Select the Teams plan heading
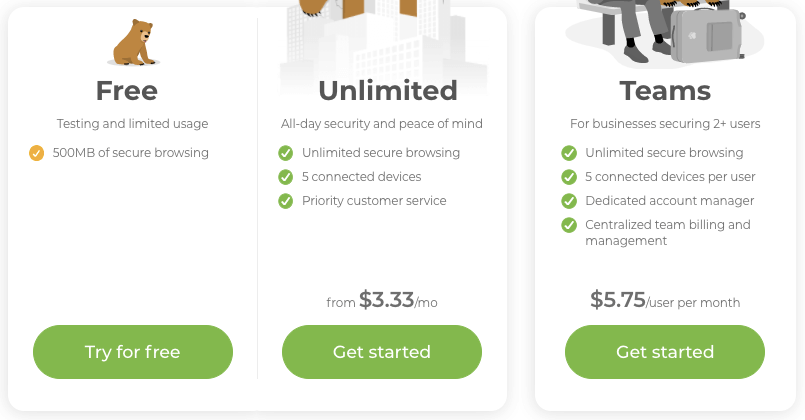 [665, 91]
